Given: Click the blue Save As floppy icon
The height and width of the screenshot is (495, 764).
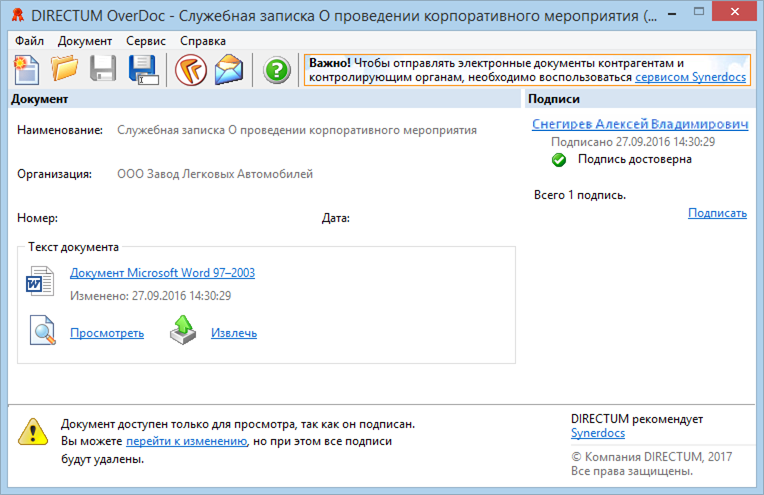Looking at the screenshot, I should click(x=143, y=70).
